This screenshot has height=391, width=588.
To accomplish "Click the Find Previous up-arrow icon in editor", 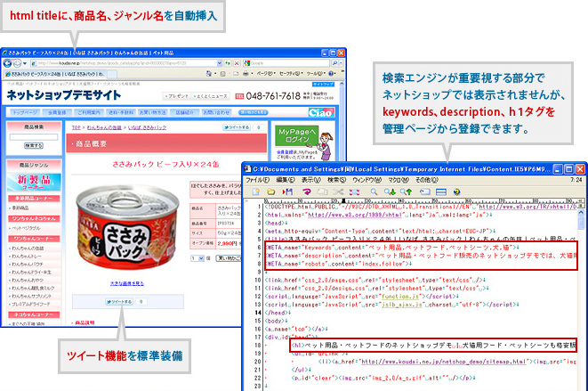I will coord(406,191).
